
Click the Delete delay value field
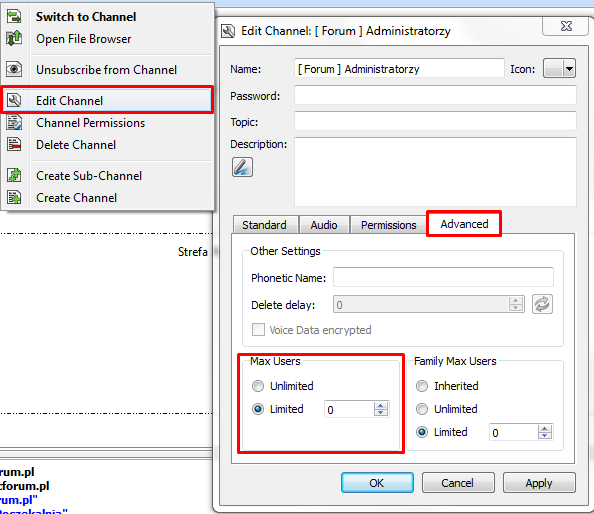[x=421, y=305]
